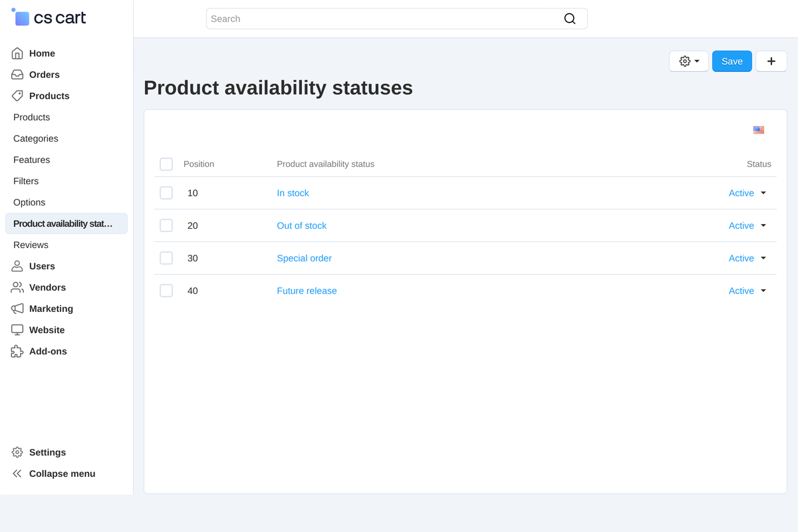The image size is (798, 532).
Task: Open the Products submenu item
Action: pyautogui.click(x=31, y=117)
